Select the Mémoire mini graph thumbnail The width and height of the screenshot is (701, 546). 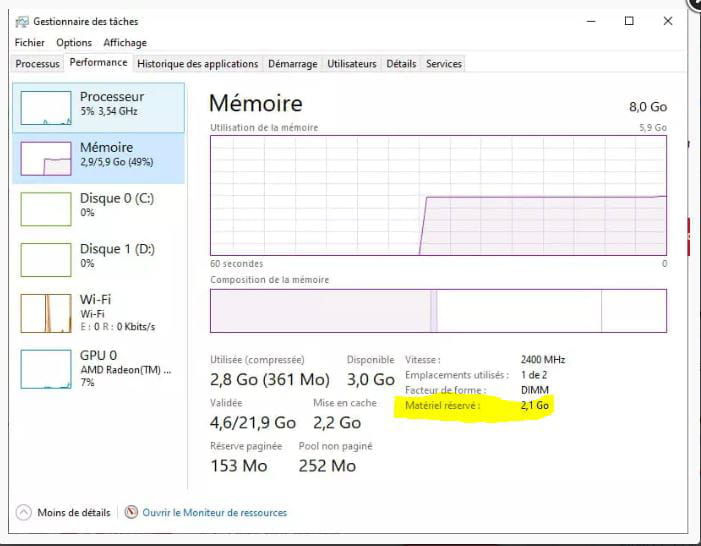tap(46, 159)
